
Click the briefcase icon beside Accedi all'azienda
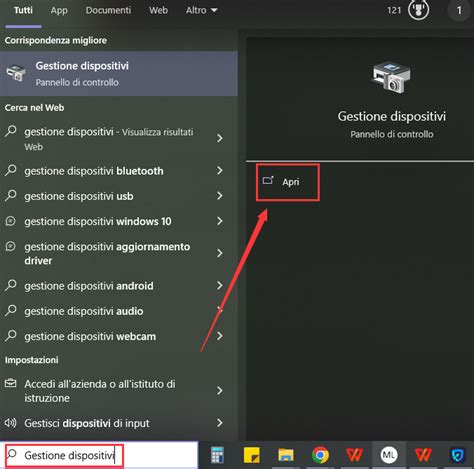point(10,383)
